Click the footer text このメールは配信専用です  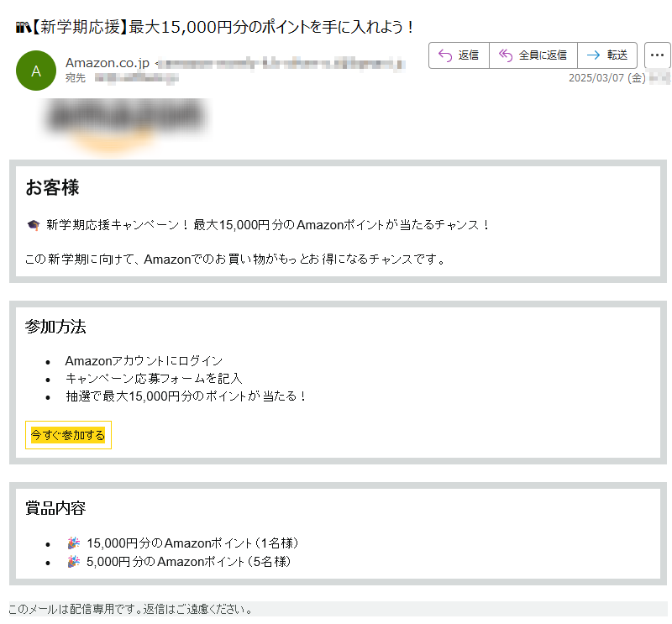130,609
